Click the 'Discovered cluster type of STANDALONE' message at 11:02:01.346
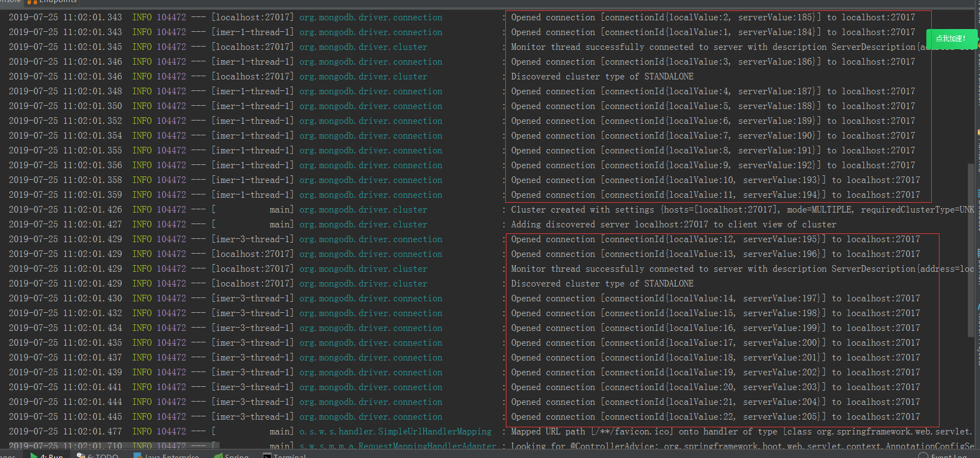This screenshot has width=980, height=458. pos(602,77)
